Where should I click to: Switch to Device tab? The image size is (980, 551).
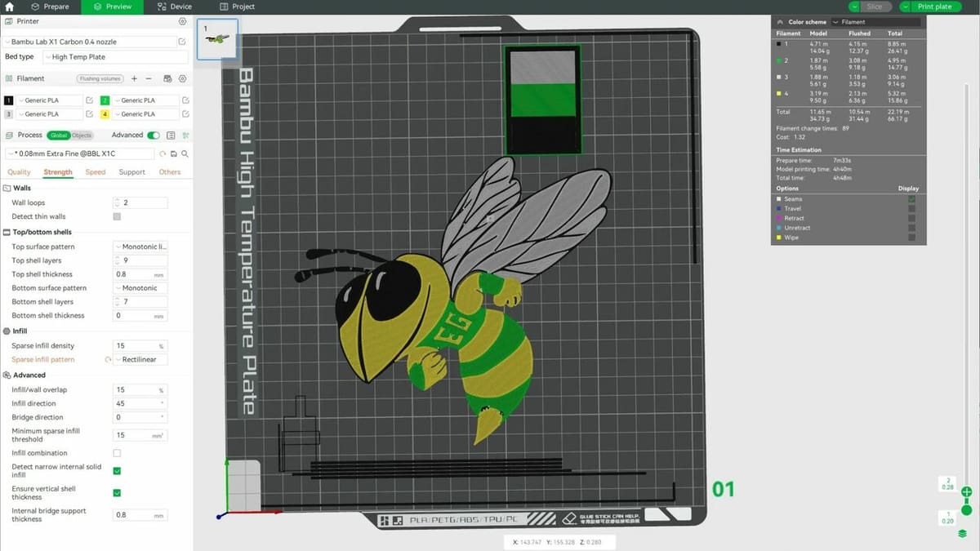pyautogui.click(x=173, y=7)
